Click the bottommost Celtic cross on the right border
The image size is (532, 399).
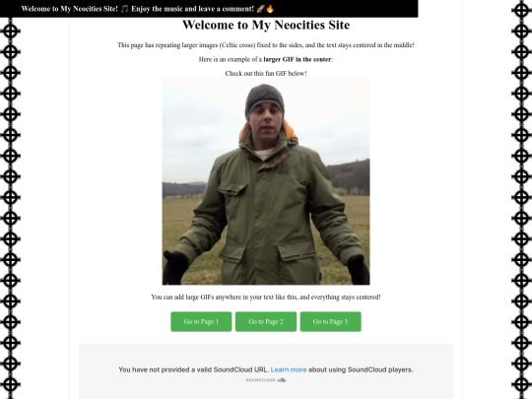(x=521, y=384)
